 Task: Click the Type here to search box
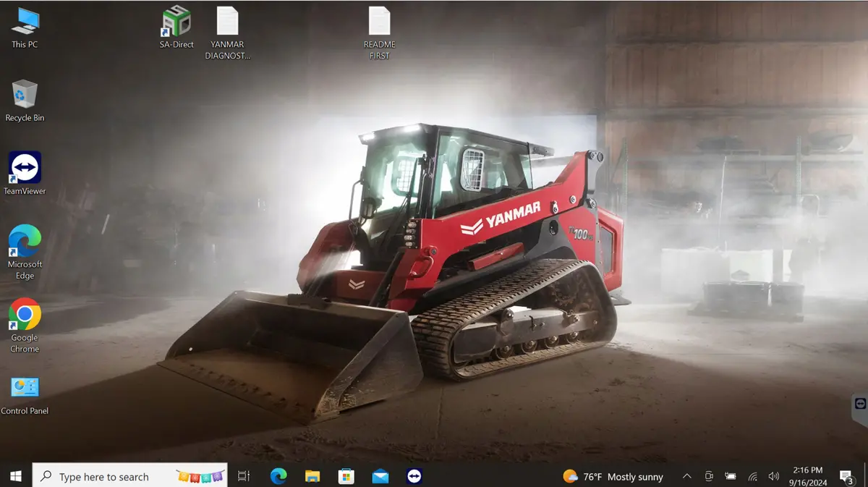(x=130, y=476)
